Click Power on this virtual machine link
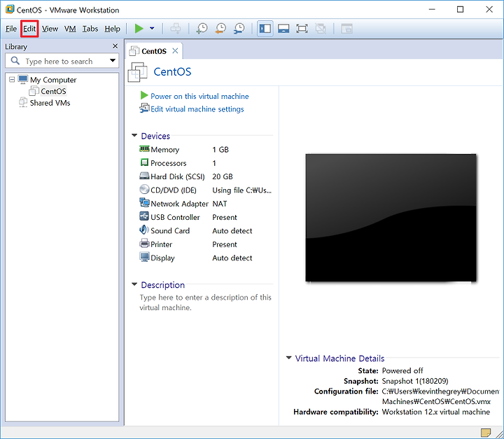The width and height of the screenshot is (504, 439). coord(199,96)
